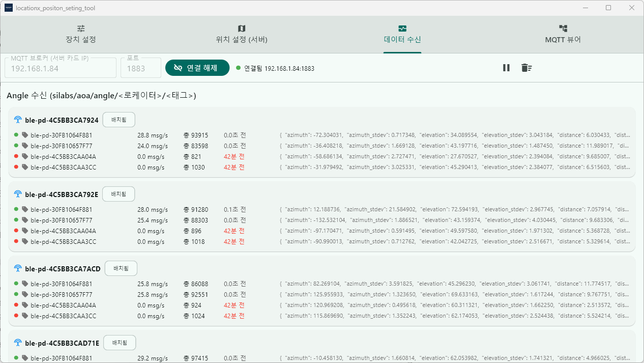Click 배치됨 button for ble-pd-4C5BB3CA7924
This screenshot has height=363, width=644.
[x=119, y=120]
